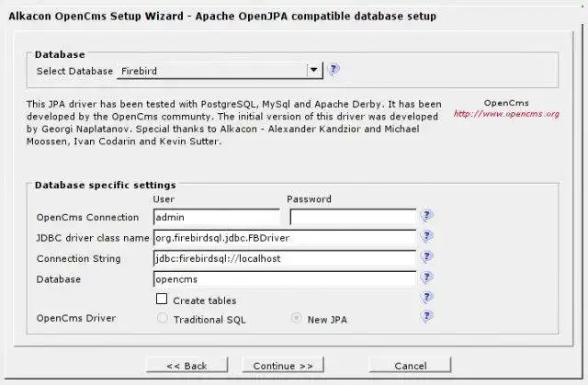Select the Traditional SQL radio option

point(163,319)
